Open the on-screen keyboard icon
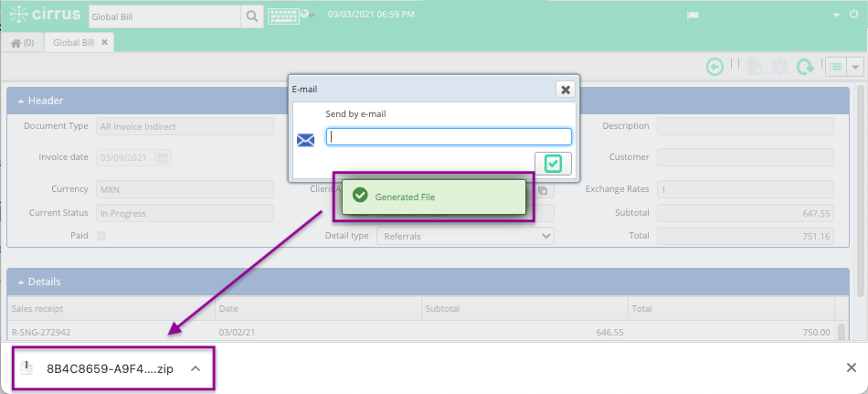The height and width of the screenshot is (394, 868). [283, 16]
